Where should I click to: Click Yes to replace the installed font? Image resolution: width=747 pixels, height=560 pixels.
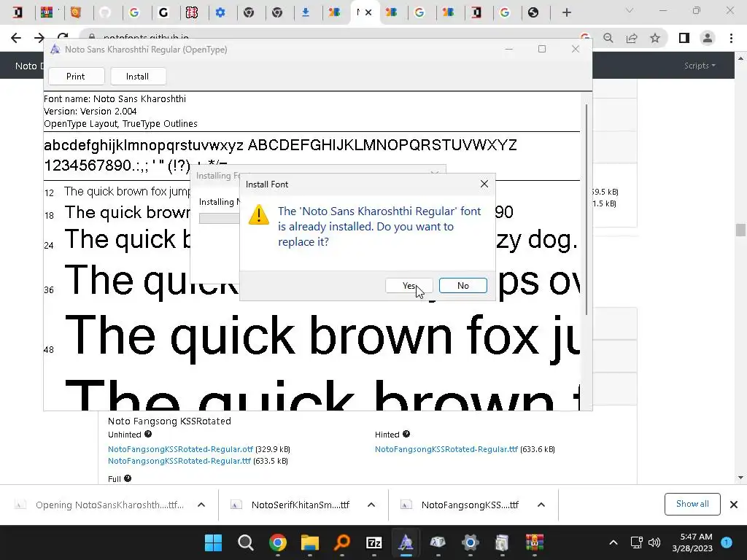click(x=409, y=286)
